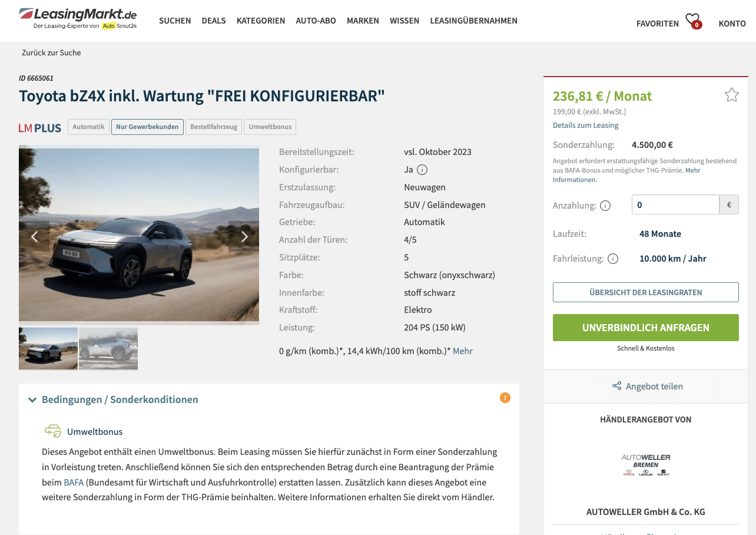Click the orange warning icon

pyautogui.click(x=505, y=398)
